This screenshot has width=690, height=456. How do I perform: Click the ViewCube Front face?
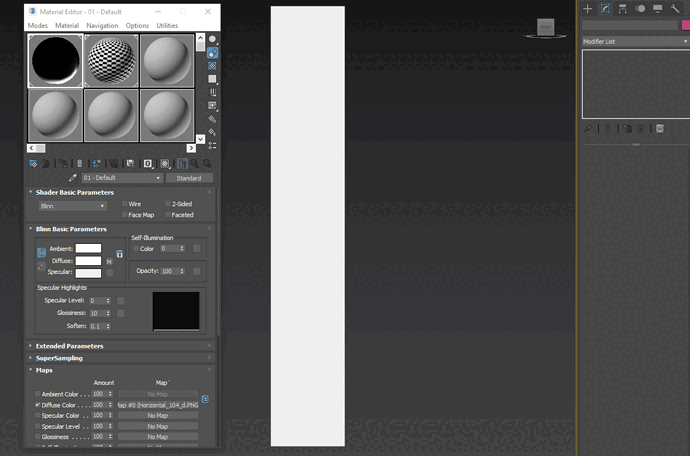[545, 29]
